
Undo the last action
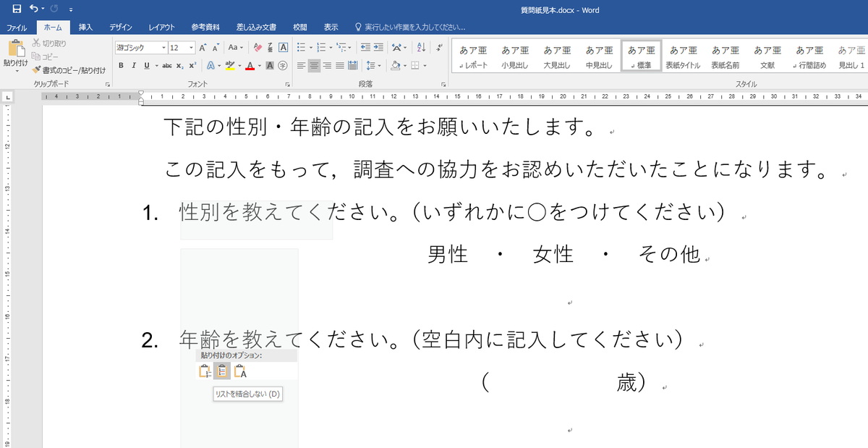click(35, 9)
